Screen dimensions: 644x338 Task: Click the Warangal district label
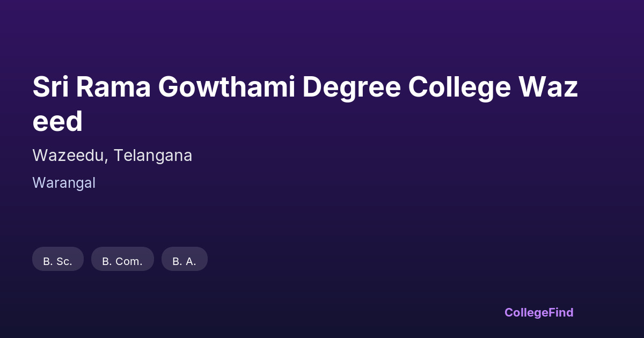pyautogui.click(x=64, y=183)
